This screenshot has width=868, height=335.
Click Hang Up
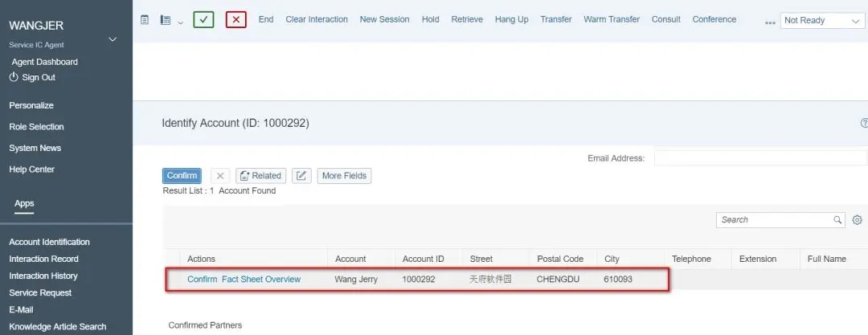[511, 19]
